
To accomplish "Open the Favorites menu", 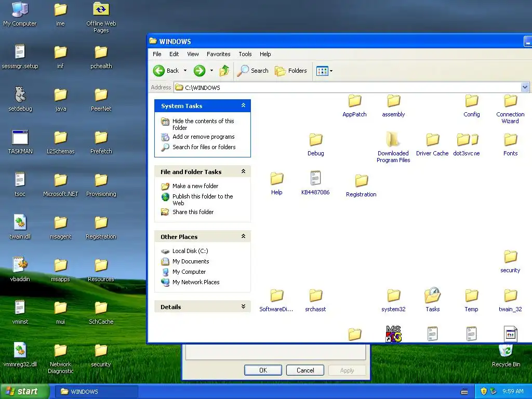I will [219, 54].
